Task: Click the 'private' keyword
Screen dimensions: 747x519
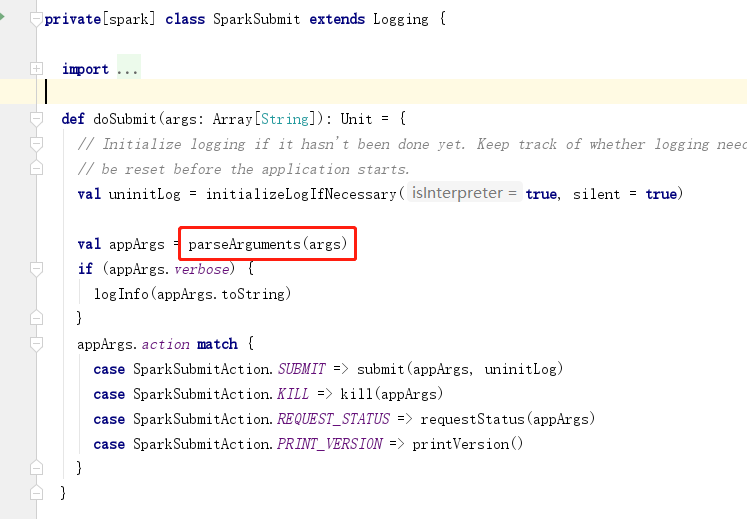Action: [x=72, y=19]
